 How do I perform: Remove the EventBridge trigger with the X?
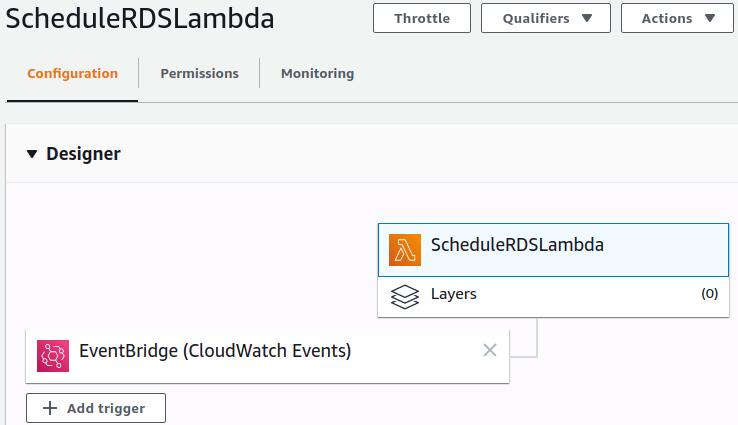[490, 350]
